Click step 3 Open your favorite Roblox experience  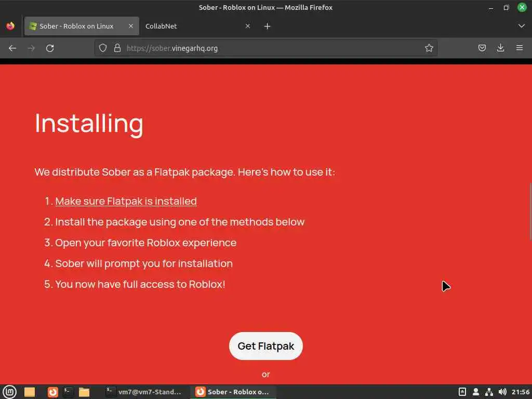pyautogui.click(x=145, y=243)
